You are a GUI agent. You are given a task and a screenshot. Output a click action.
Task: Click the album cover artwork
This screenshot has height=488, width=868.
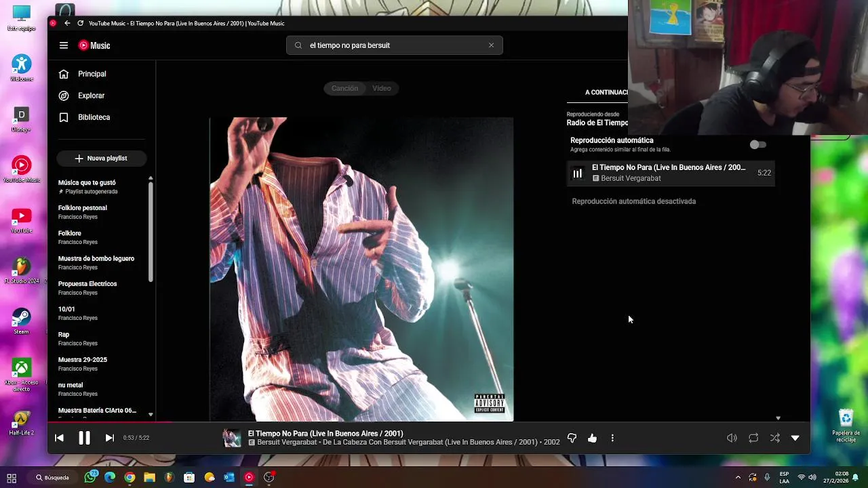point(361,269)
